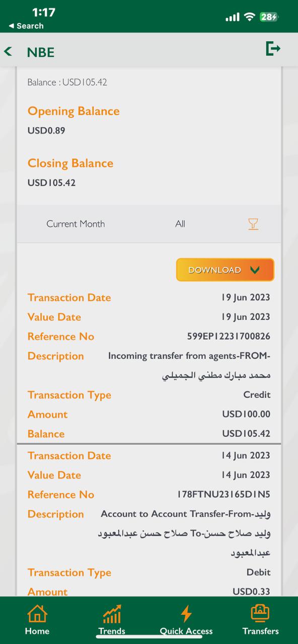The image size is (298, 644).
Task: Tap the back arrow beside NBE
Action: coord(8,51)
